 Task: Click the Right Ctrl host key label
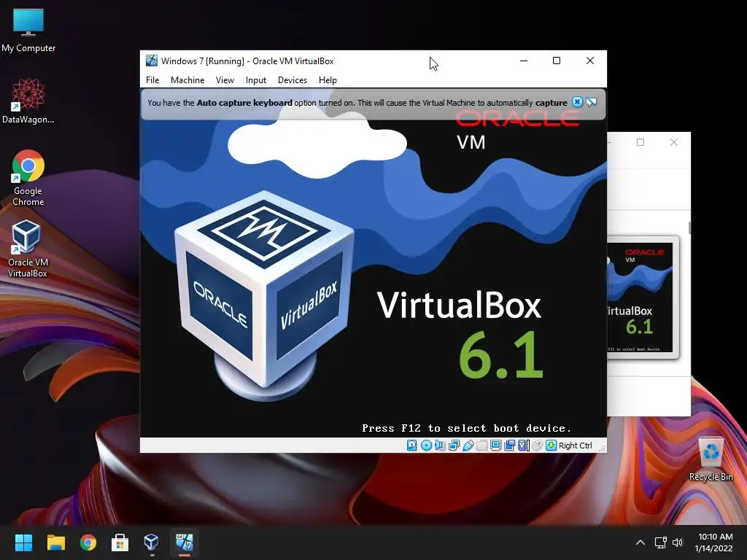coord(576,446)
